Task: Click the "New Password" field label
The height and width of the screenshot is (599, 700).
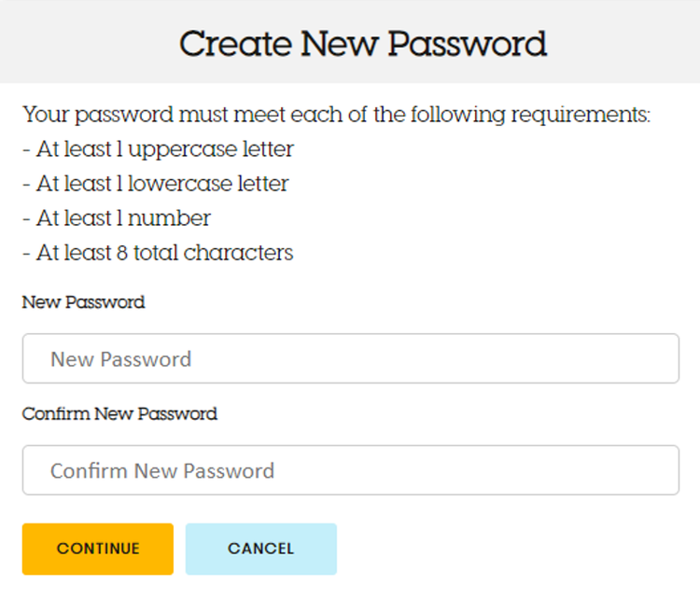Action: (83, 302)
